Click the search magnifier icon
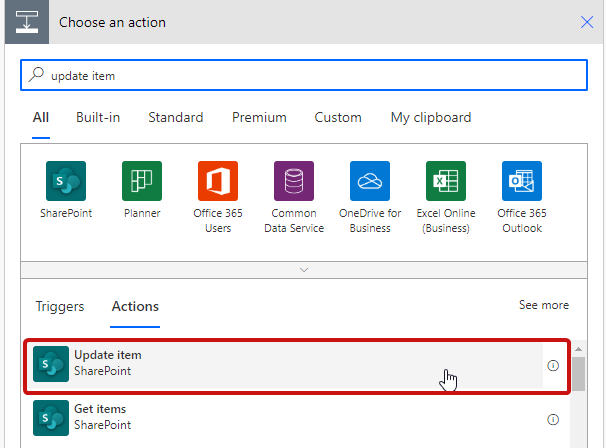606x448 pixels. click(36, 74)
